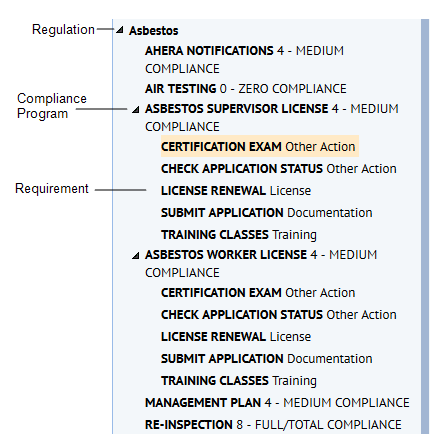Select LICENSE RENEWAL under Supervisor License
Viewport: 430px width, 434px height.
(x=236, y=191)
